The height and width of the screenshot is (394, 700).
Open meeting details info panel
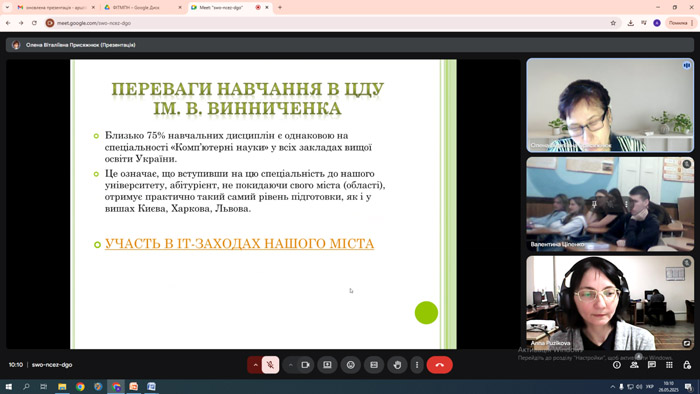(x=617, y=365)
